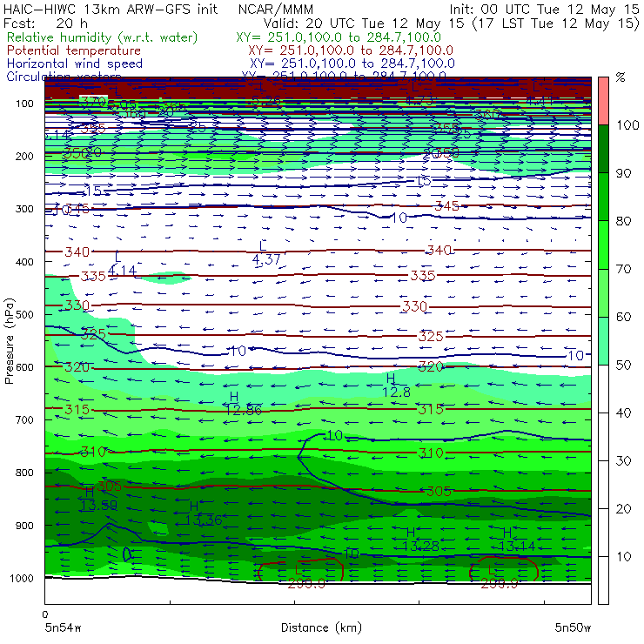Click the '100' color bar scale label

click(627, 124)
